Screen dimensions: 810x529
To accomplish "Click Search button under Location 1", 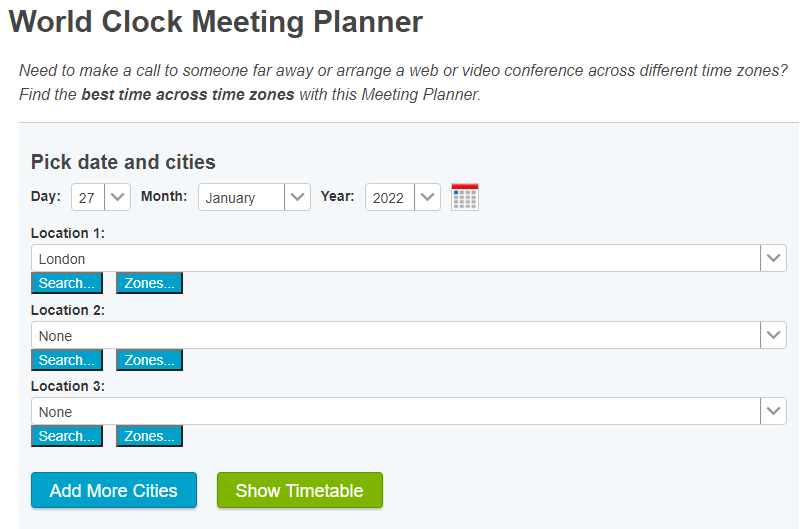I will click(67, 283).
